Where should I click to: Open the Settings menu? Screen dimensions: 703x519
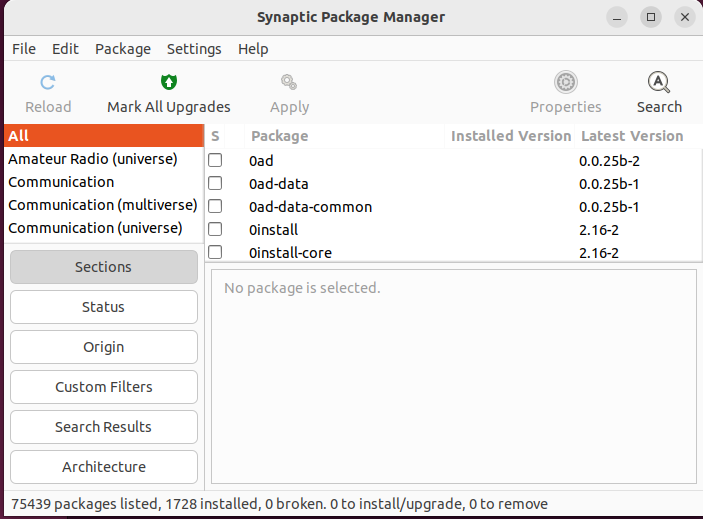click(x=194, y=48)
